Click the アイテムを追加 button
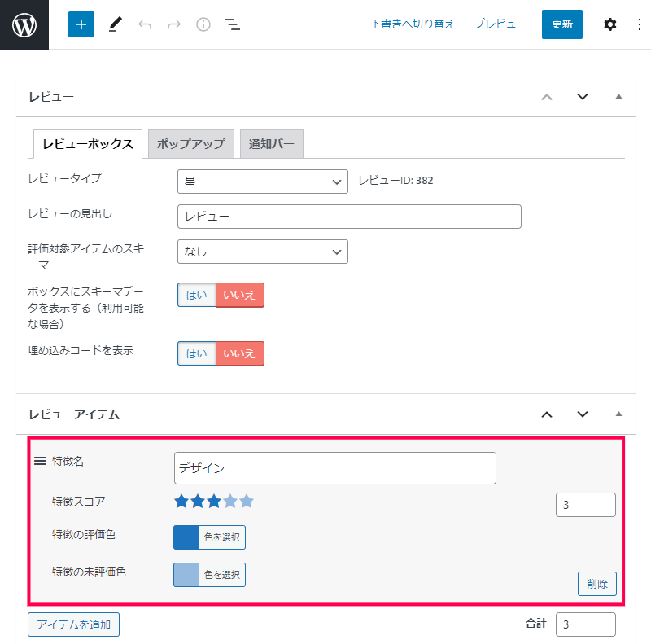The height and width of the screenshot is (644, 651). 73,624
